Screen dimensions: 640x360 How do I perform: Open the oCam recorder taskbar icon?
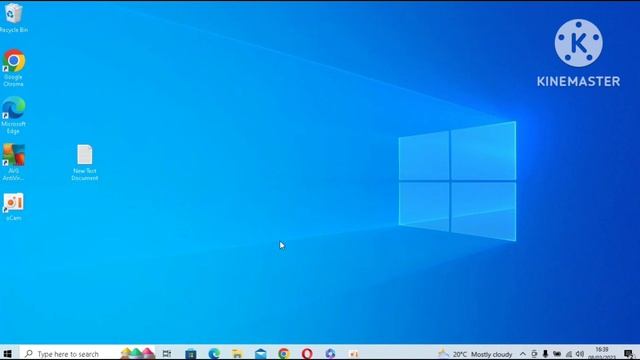pyautogui.click(x=354, y=354)
